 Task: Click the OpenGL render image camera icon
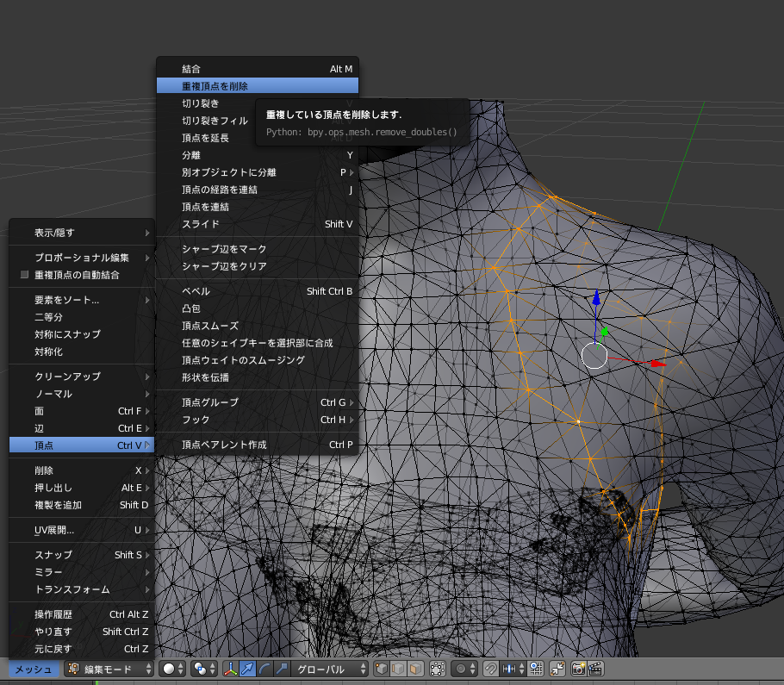pyautogui.click(x=578, y=669)
